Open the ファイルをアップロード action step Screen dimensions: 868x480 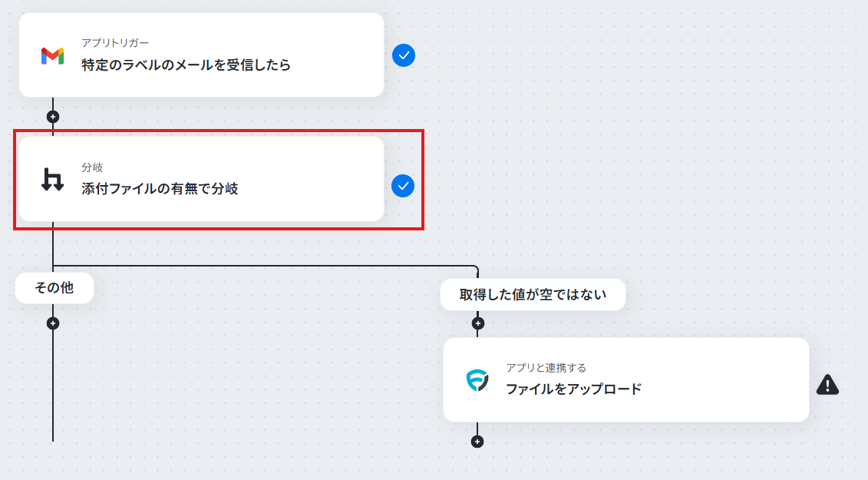(x=626, y=379)
